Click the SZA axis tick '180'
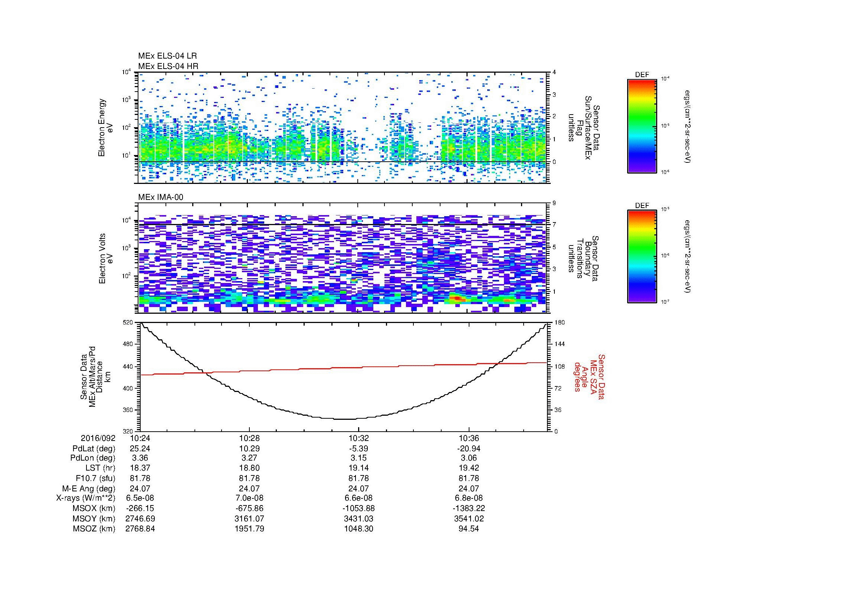Viewport: 868px width, 613px height. coord(560,323)
